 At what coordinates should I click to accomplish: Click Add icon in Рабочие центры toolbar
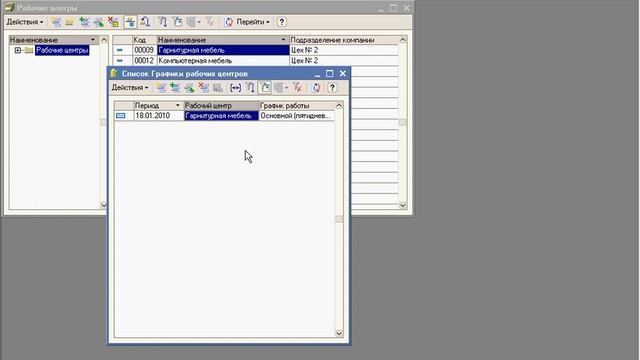click(x=56, y=22)
